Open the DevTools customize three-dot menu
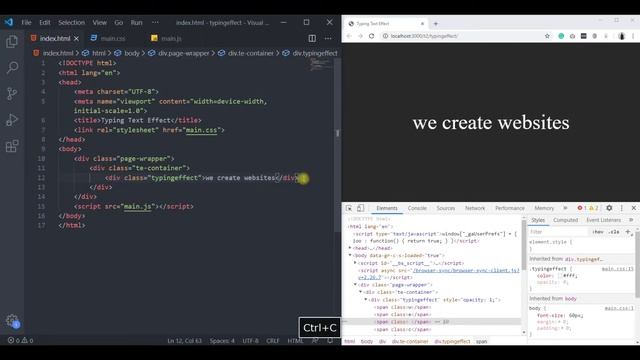 (622, 208)
